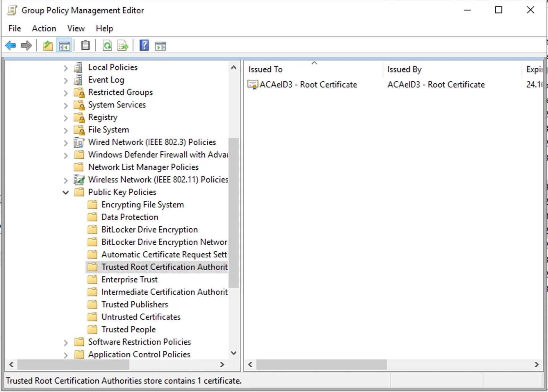548x392 pixels.
Task: Select the ACAeID3 Root Certificate entry
Action: point(308,85)
